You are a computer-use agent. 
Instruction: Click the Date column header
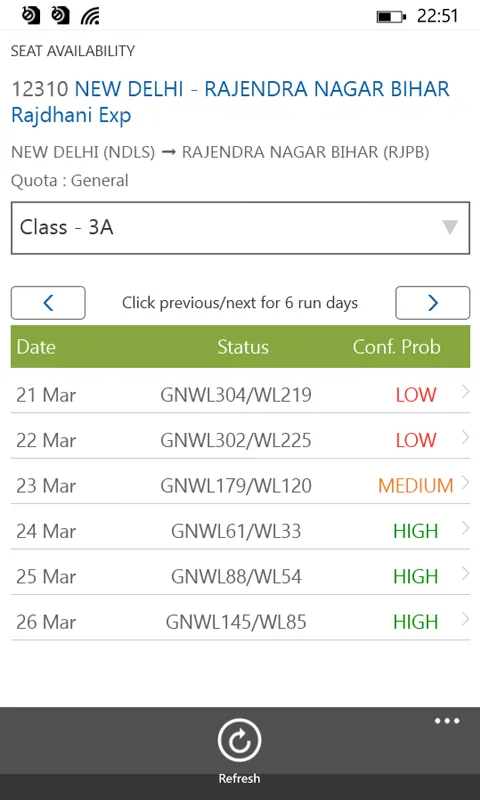pos(36,347)
